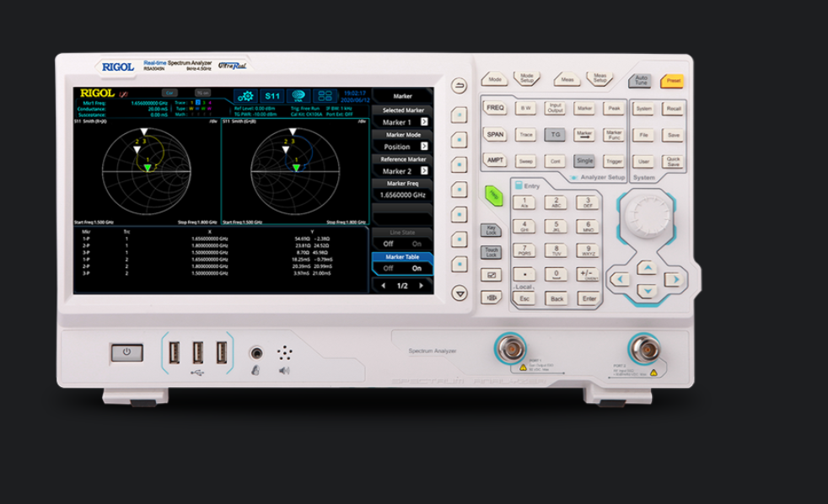Click the VNA mode globe icon
The image size is (828, 504).
point(298,96)
